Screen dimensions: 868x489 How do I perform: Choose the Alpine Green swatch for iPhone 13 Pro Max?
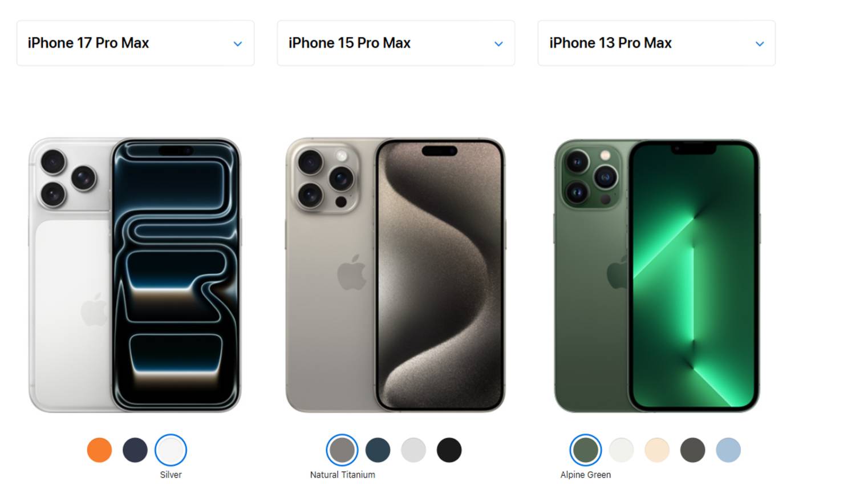click(586, 450)
